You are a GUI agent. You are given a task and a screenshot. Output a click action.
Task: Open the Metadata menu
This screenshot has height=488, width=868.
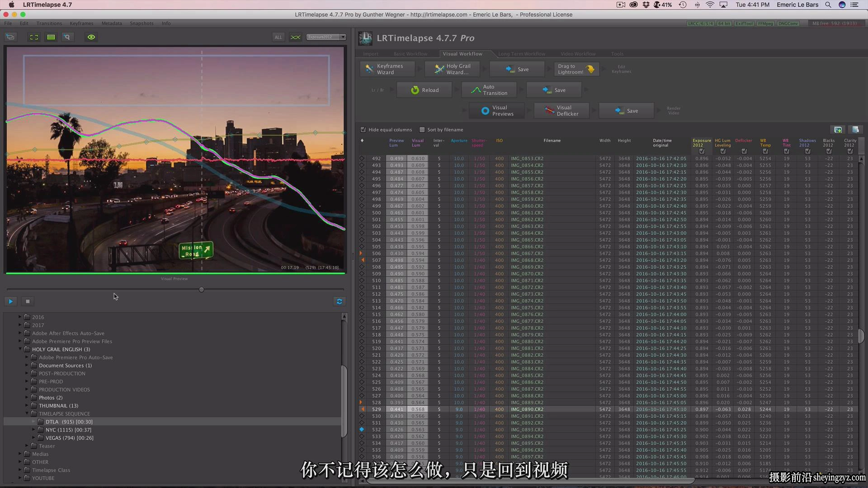(x=112, y=23)
